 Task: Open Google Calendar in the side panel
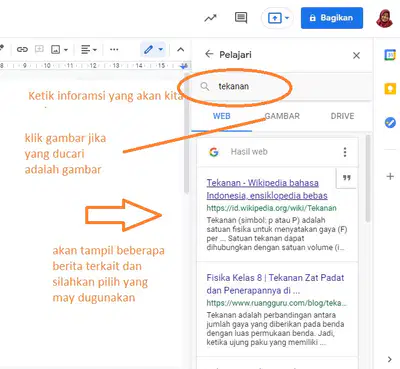point(390,55)
